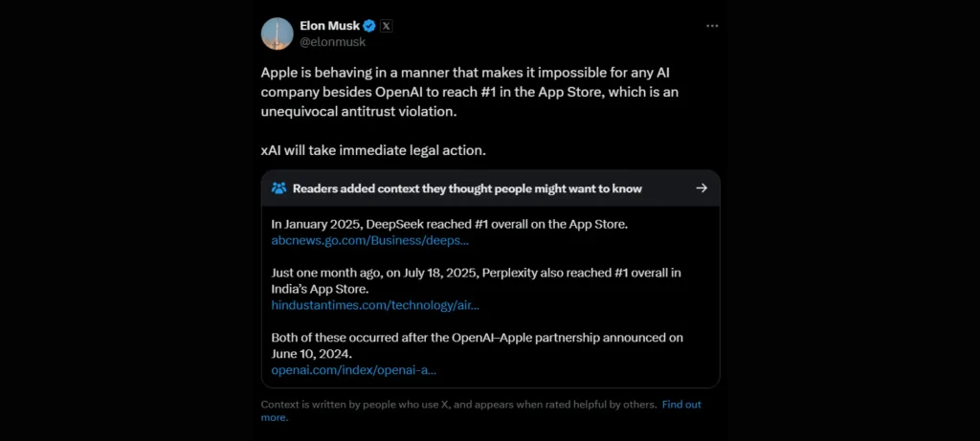Open the openai.com partnership link
The image size is (980, 441).
(x=353, y=369)
